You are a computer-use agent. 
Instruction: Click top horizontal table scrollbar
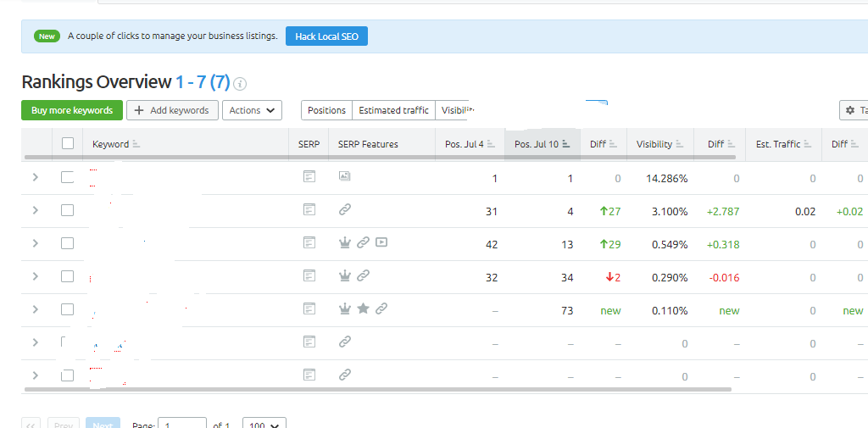pyautogui.click(x=381, y=158)
